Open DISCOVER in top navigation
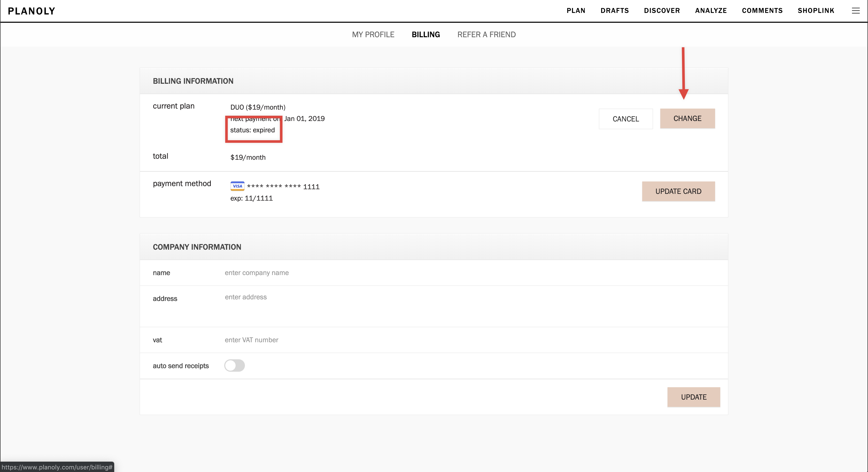868x472 pixels. point(662,10)
